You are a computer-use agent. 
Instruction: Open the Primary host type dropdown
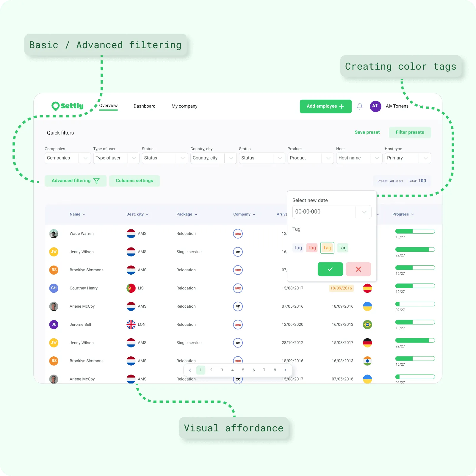[x=408, y=158]
